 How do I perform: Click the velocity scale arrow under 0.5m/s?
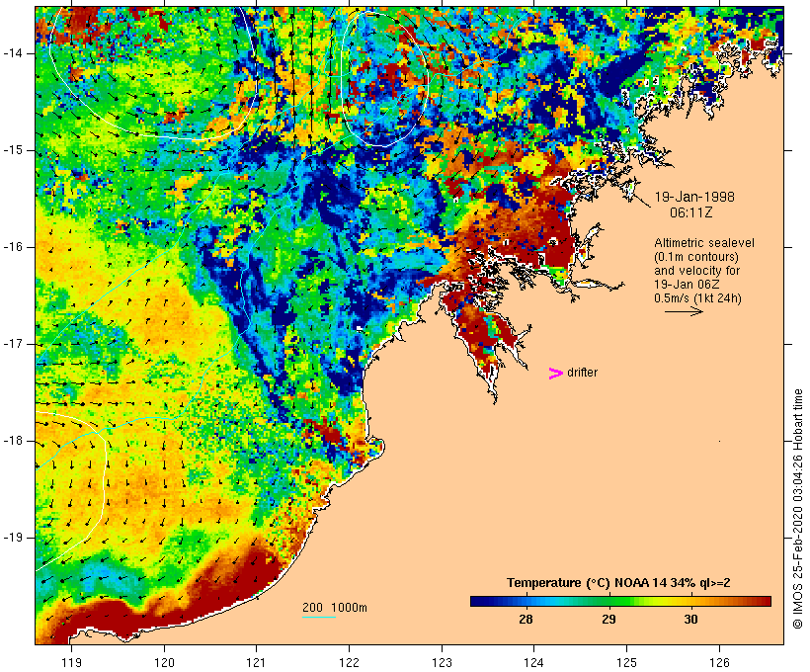[684, 311]
